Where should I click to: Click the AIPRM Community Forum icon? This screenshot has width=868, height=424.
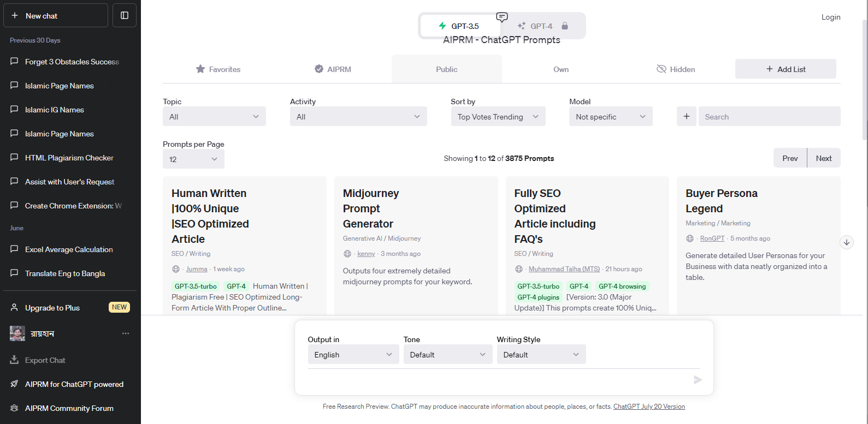[x=14, y=408]
